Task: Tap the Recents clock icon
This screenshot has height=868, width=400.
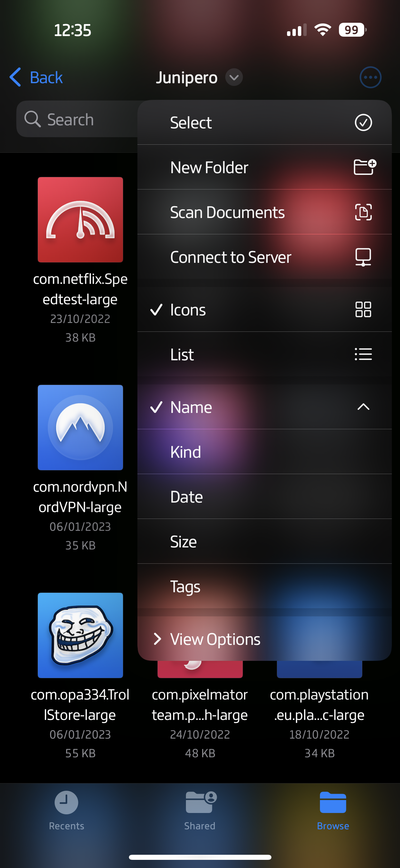Action: [x=66, y=802]
